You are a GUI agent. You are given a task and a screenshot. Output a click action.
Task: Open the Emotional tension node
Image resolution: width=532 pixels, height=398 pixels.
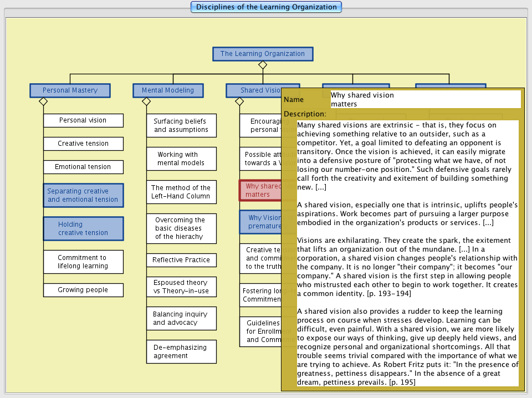83,167
